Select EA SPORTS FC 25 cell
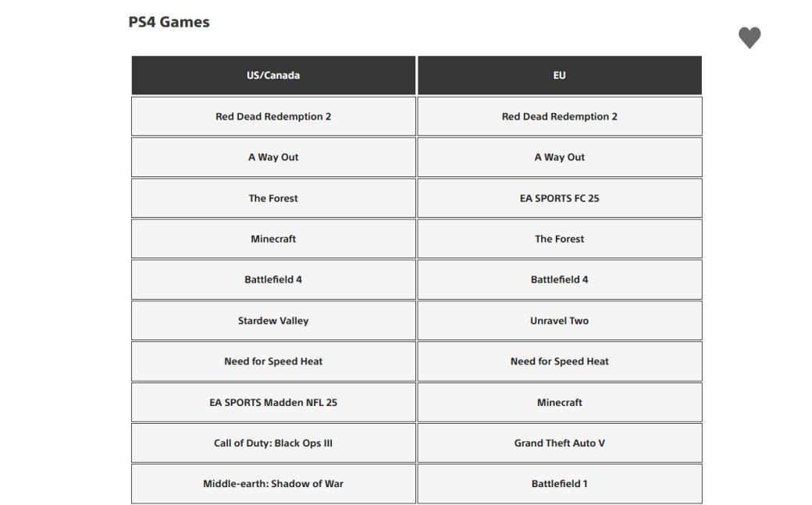812x505 pixels. point(559,198)
